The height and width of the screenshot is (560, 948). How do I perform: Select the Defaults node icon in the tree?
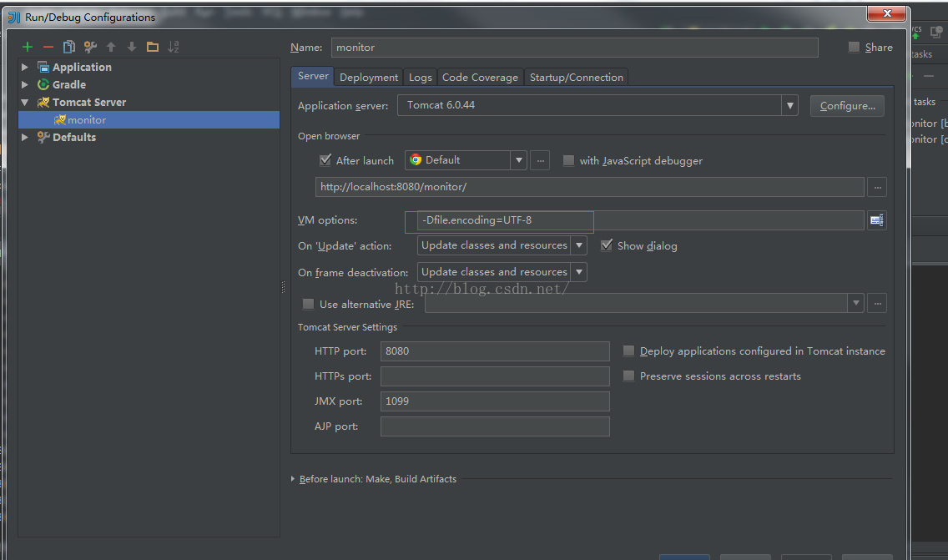click(43, 137)
